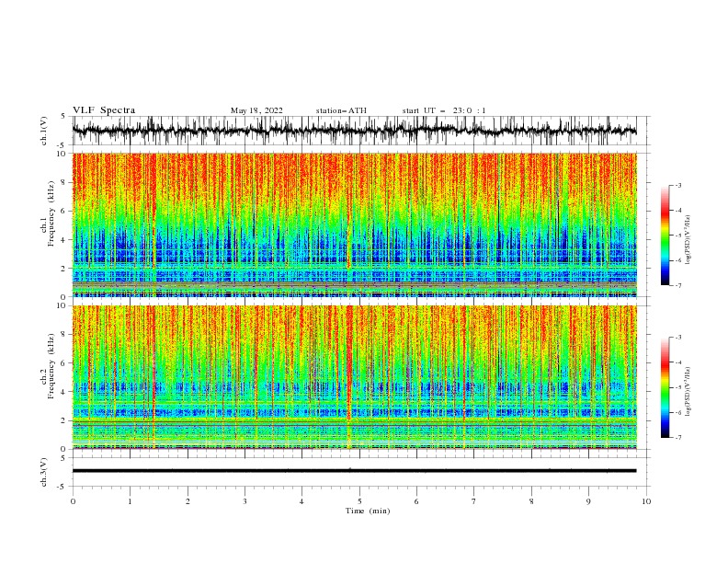Click the 'VLF Spectra' title text
728x563 pixels.
coord(104,110)
